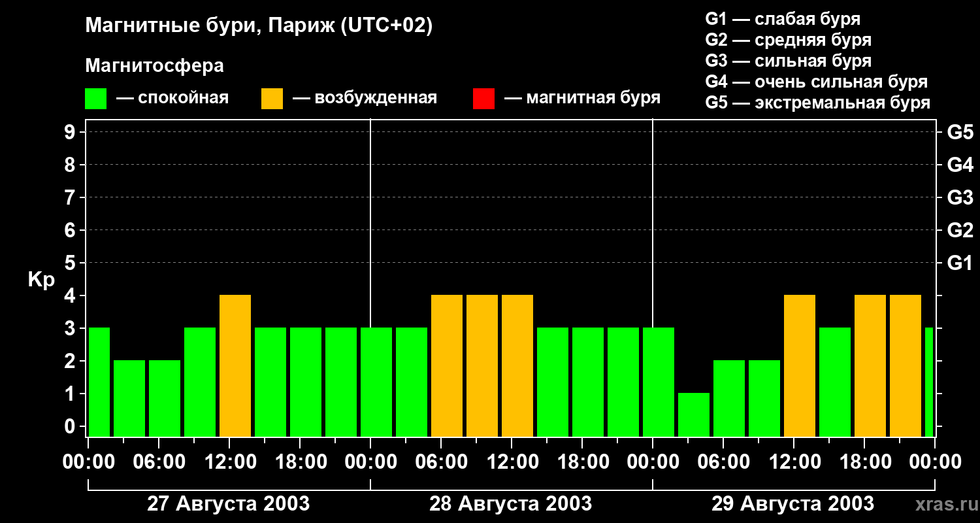Click the lone 'G5' right-axis label
The width and height of the screenshot is (980, 523).
click(x=960, y=132)
